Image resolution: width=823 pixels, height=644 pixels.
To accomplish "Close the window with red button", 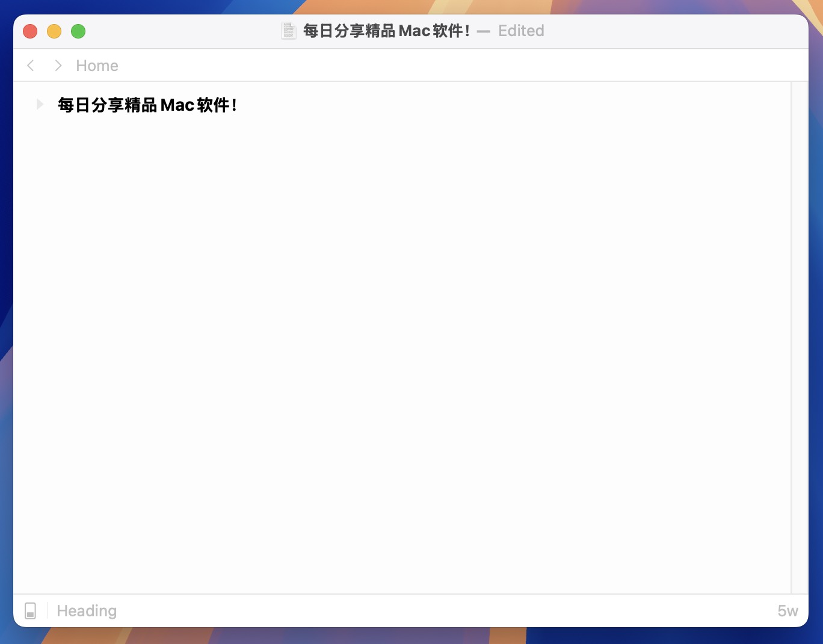I will (30, 31).
